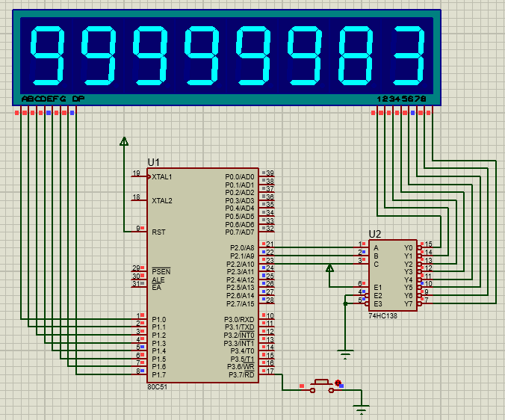
Task: Click the E1 enable label on U2
Action: [378, 287]
